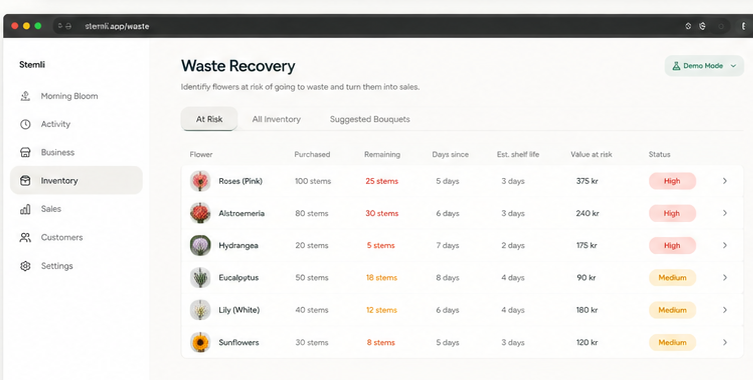Click the Demo Mode flask icon
753x380 pixels.
coord(676,66)
